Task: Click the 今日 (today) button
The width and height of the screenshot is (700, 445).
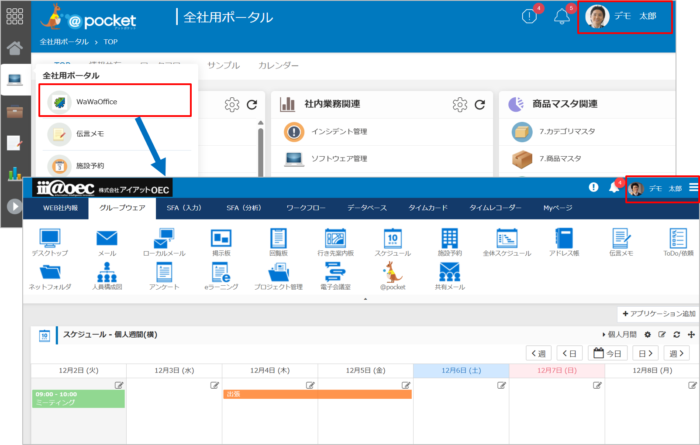Action: coord(607,353)
